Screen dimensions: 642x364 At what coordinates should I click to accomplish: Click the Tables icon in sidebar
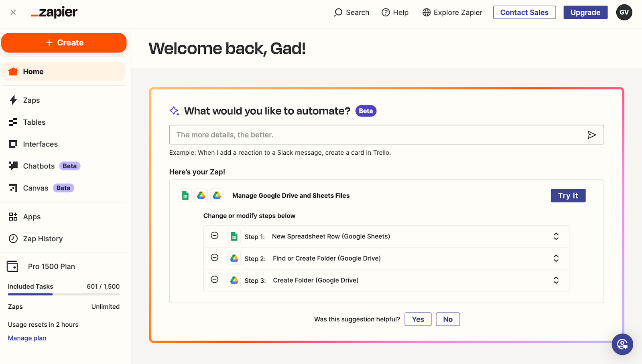pyautogui.click(x=13, y=122)
